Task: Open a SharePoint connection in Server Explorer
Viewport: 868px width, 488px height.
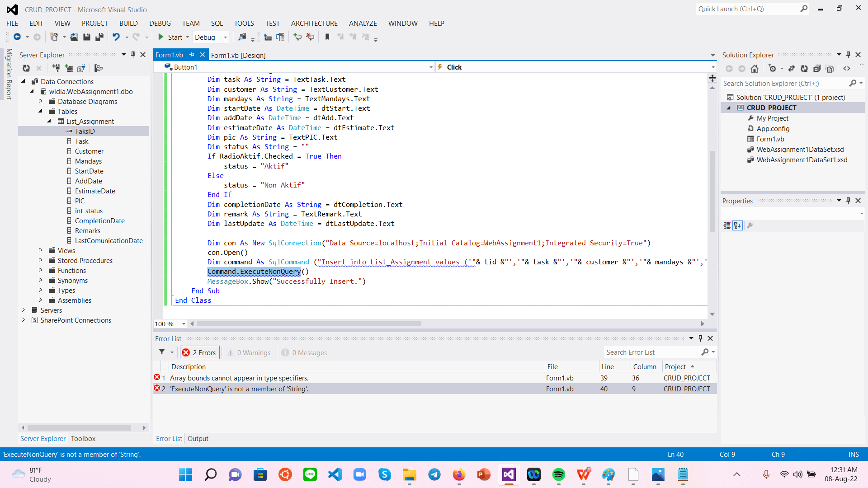Action: pyautogui.click(x=81, y=68)
